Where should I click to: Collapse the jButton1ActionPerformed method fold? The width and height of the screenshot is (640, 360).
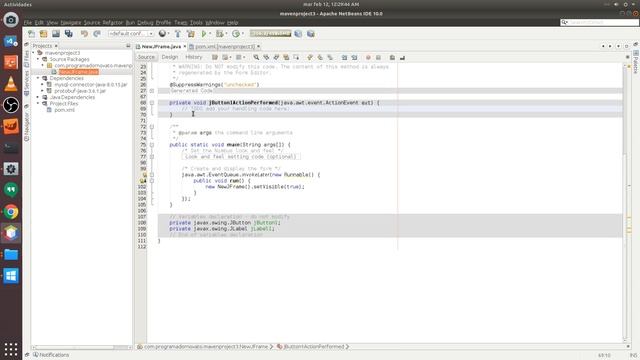tap(152, 103)
